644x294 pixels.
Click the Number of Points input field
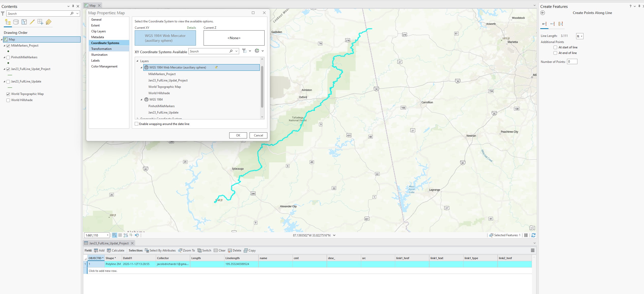[x=572, y=62]
